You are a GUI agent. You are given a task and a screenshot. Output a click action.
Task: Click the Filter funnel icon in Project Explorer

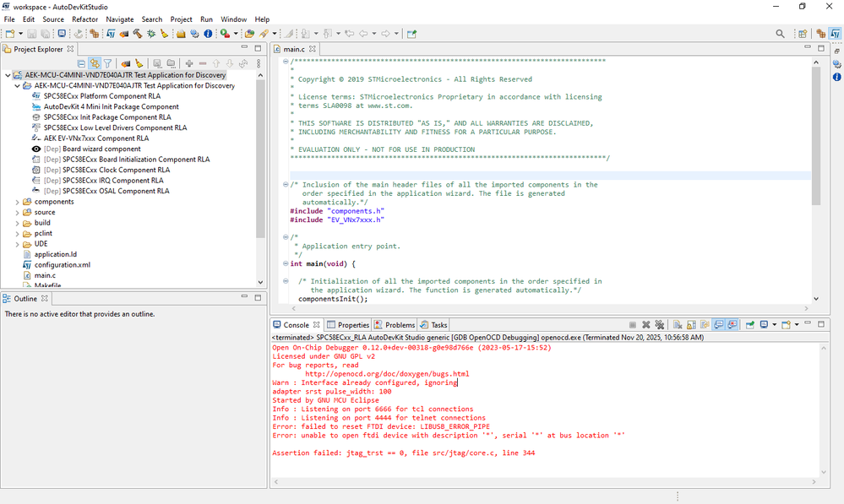(x=107, y=63)
